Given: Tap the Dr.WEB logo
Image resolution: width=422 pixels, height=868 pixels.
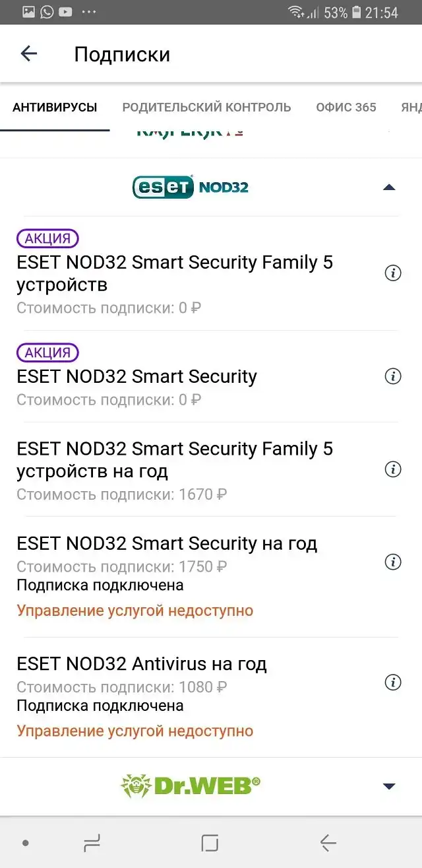Looking at the screenshot, I should click(191, 785).
